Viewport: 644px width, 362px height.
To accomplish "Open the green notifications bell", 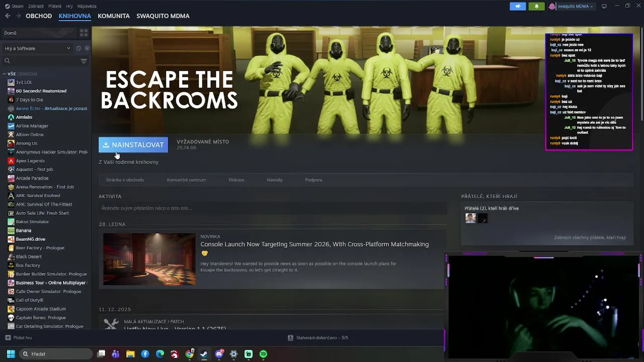I will [x=536, y=6].
